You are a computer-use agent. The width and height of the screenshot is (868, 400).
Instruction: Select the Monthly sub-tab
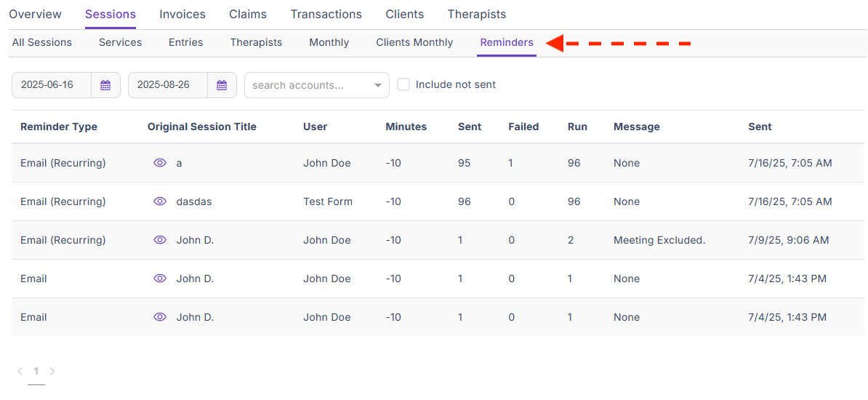pyautogui.click(x=329, y=42)
